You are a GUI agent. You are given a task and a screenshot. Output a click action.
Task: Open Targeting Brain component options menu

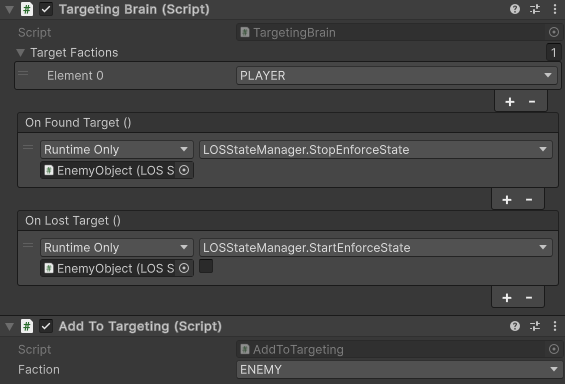(555, 9)
